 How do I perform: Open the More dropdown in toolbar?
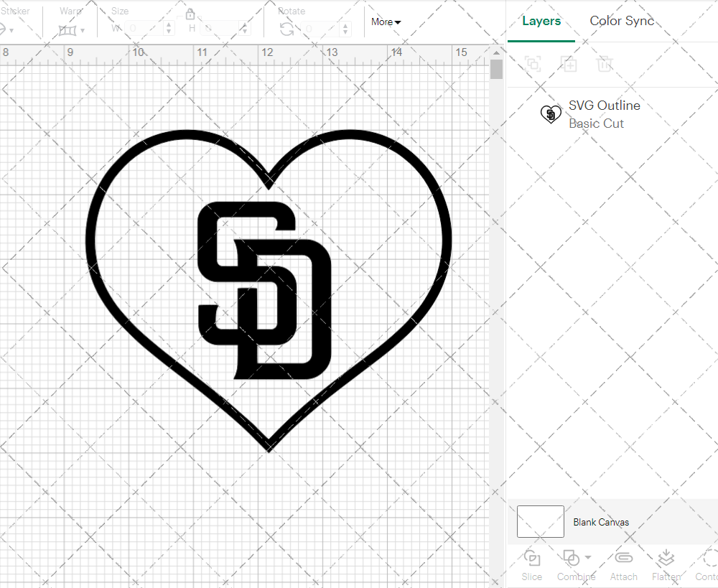[x=386, y=22]
